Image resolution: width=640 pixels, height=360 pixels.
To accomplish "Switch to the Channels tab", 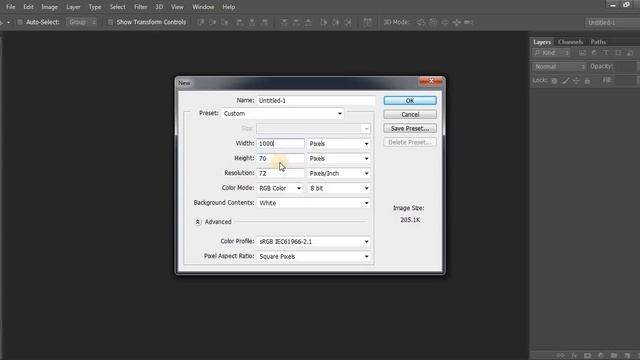I will 570,42.
